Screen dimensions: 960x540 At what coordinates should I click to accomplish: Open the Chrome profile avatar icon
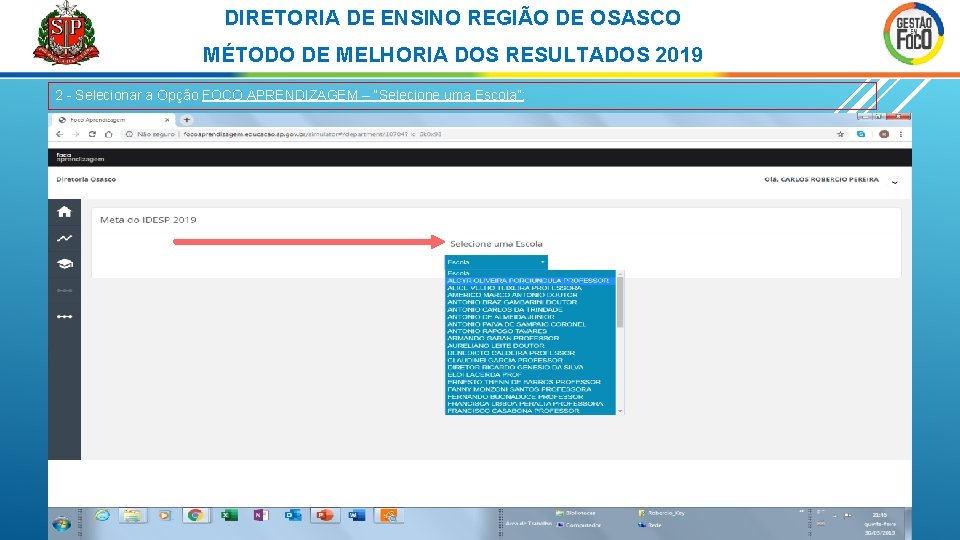tap(883, 134)
